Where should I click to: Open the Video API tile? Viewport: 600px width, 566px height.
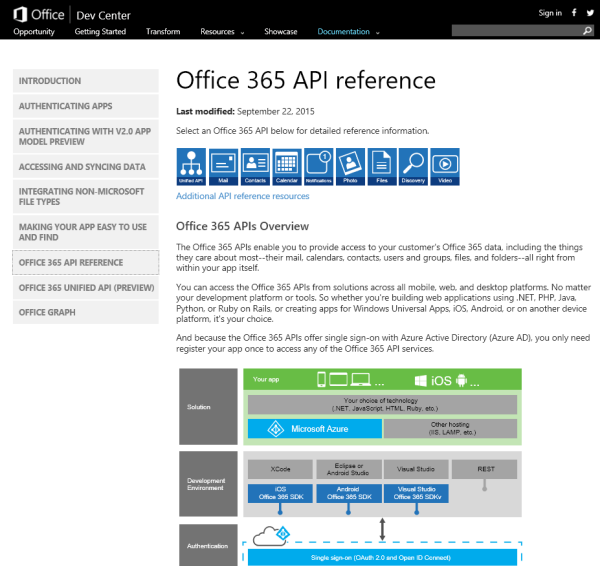coord(445,166)
